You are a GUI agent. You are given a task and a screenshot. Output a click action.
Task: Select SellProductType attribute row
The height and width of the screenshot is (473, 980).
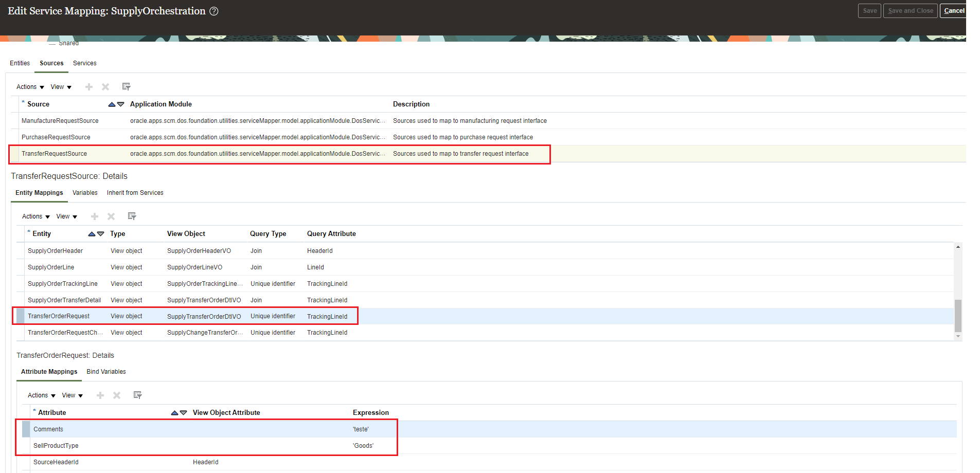click(489, 446)
